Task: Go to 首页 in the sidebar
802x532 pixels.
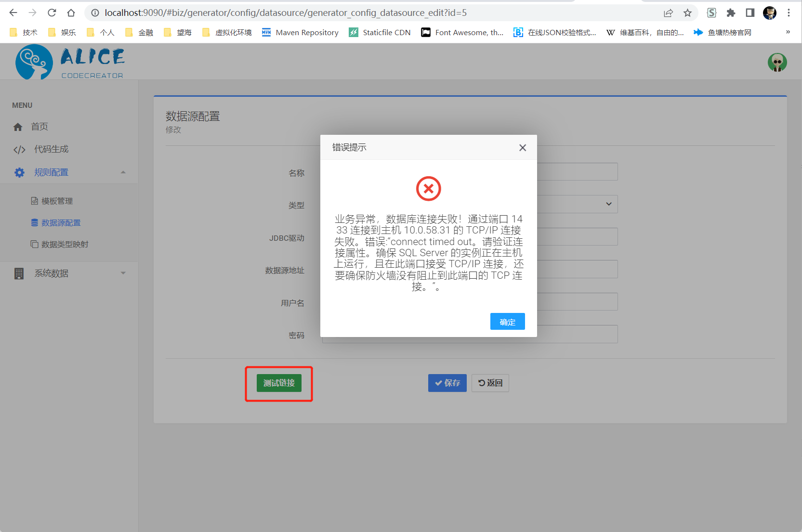Action: coord(39,127)
